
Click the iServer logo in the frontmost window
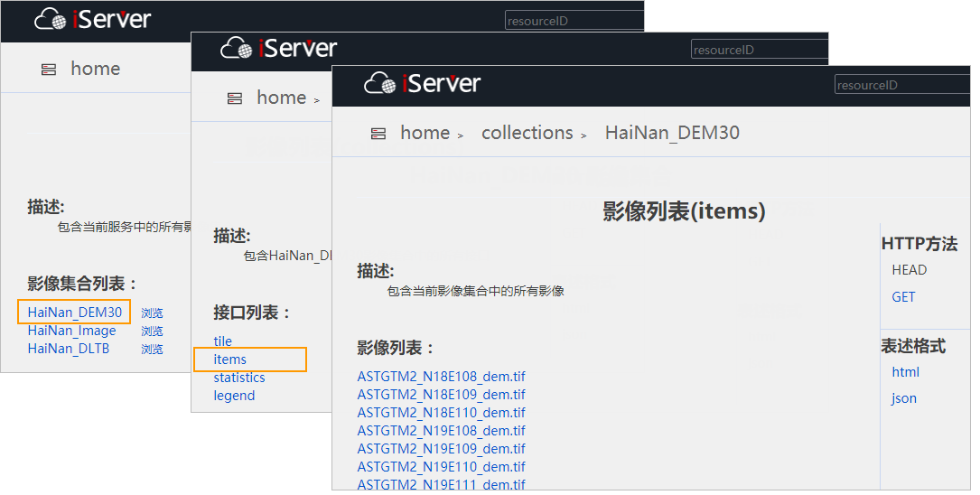[422, 84]
